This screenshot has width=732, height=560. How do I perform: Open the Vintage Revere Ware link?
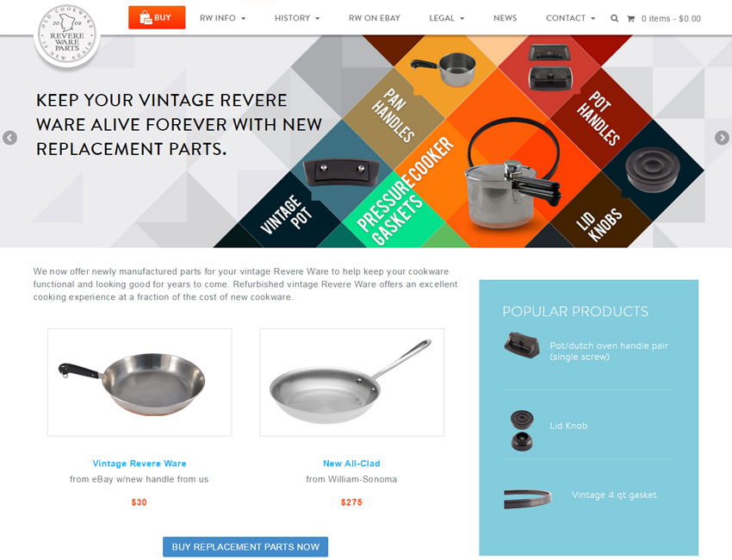click(140, 464)
